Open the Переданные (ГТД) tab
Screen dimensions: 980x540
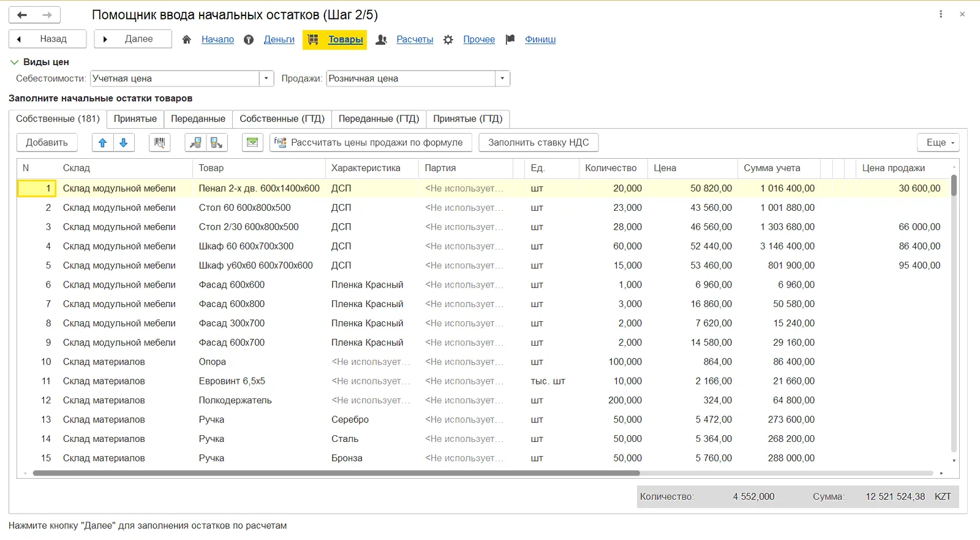(379, 119)
